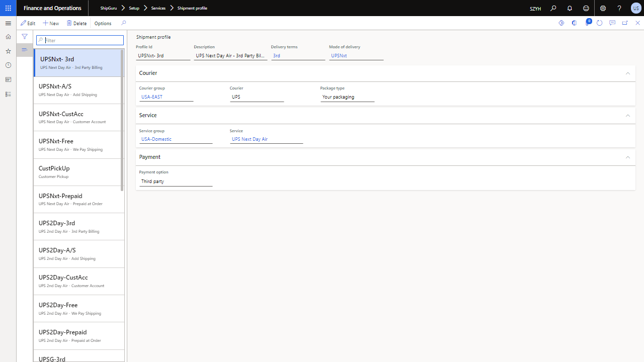Image resolution: width=644 pixels, height=362 pixels.
Task: Click the Power Apps personalization icon
Action: pos(561,23)
